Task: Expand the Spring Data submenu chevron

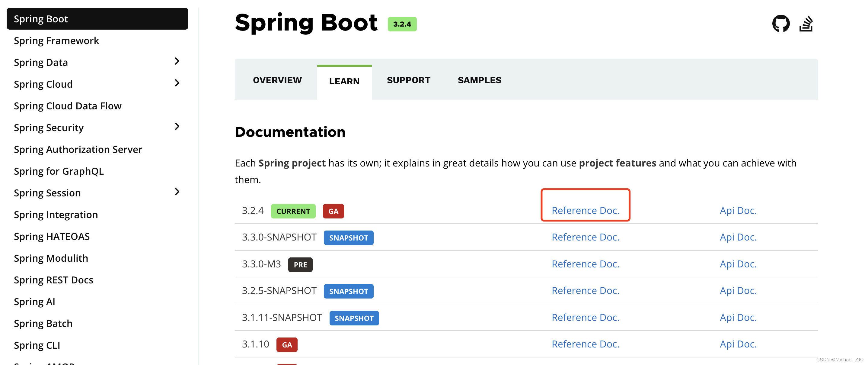Action: 177,61
